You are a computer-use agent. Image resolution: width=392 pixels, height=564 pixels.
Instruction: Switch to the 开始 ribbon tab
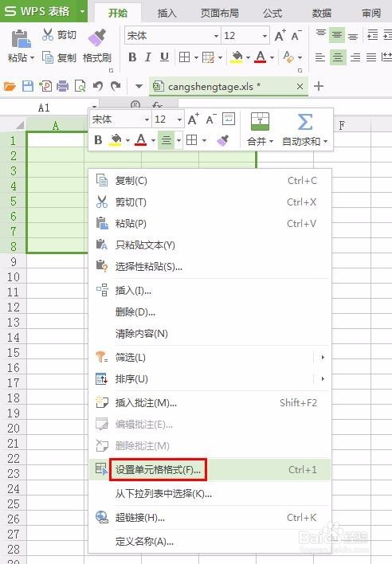[x=118, y=13]
